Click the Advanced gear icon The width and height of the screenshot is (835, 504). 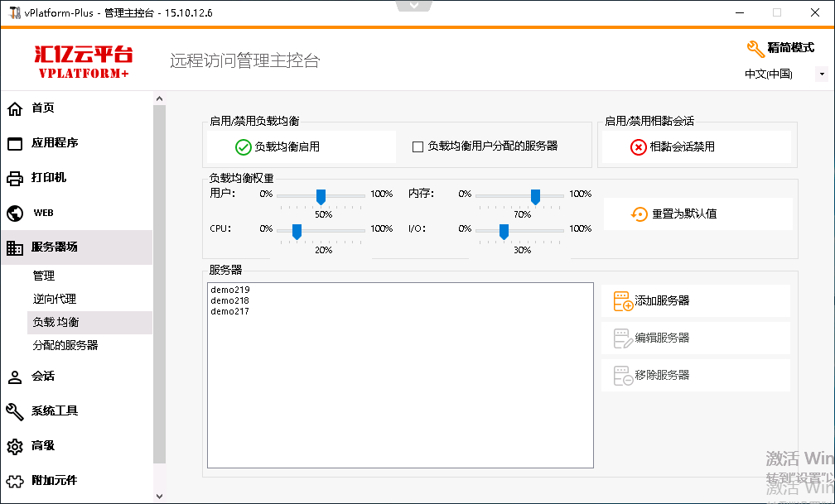coord(15,446)
